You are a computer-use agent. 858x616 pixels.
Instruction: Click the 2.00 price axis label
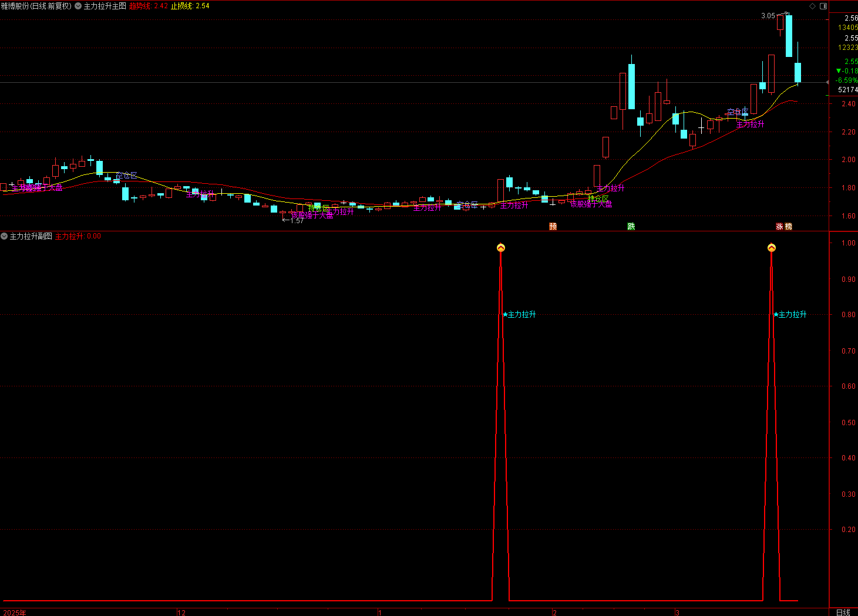[848, 160]
